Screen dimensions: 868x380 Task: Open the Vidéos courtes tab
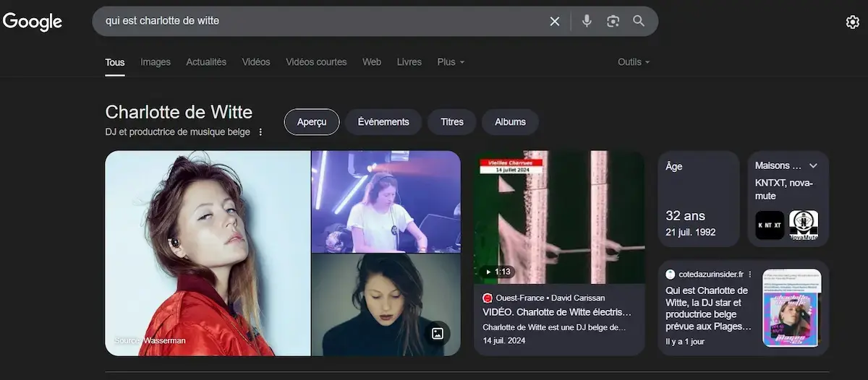316,62
